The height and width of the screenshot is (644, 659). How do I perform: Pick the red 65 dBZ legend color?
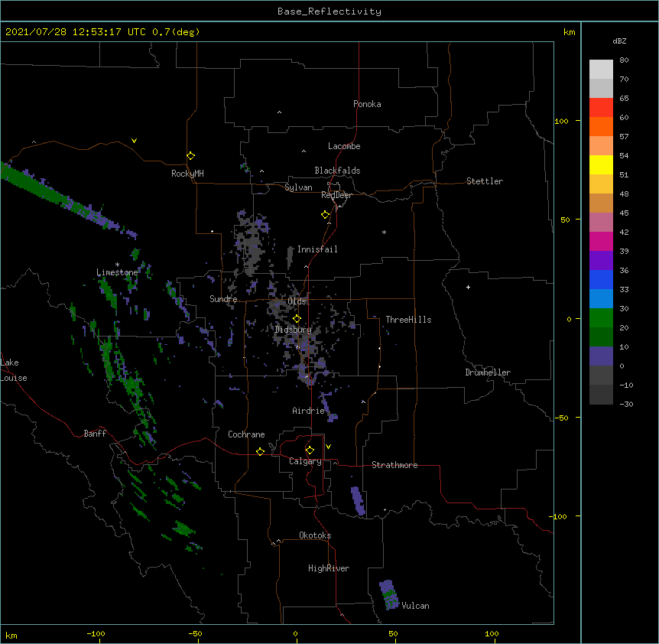(601, 107)
